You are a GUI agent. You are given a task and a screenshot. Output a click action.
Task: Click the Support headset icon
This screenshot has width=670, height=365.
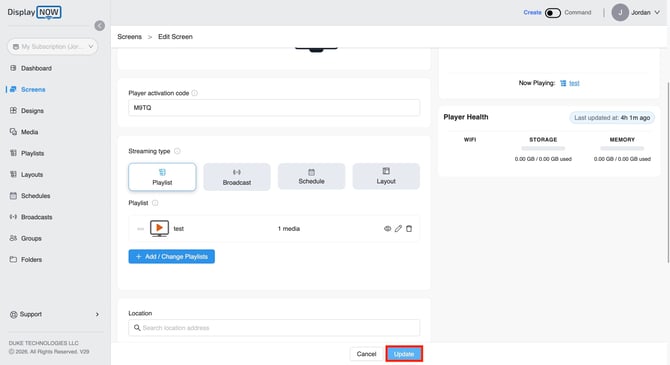coord(14,315)
